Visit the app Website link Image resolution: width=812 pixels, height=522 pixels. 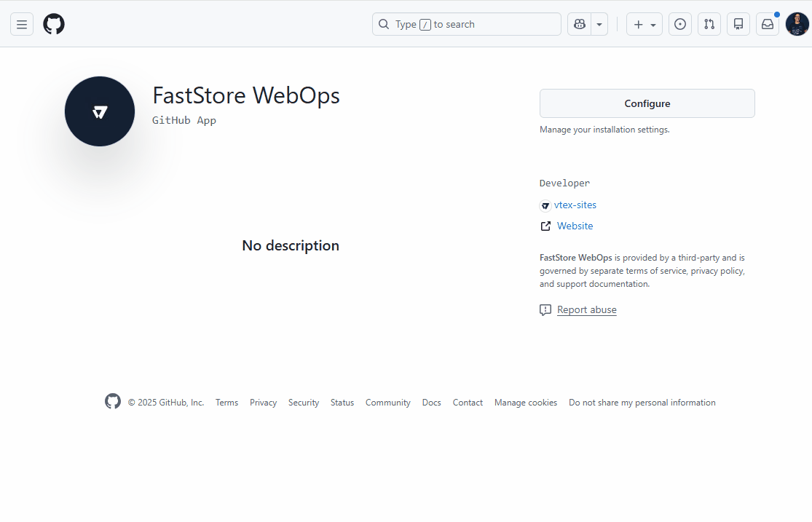coord(575,226)
